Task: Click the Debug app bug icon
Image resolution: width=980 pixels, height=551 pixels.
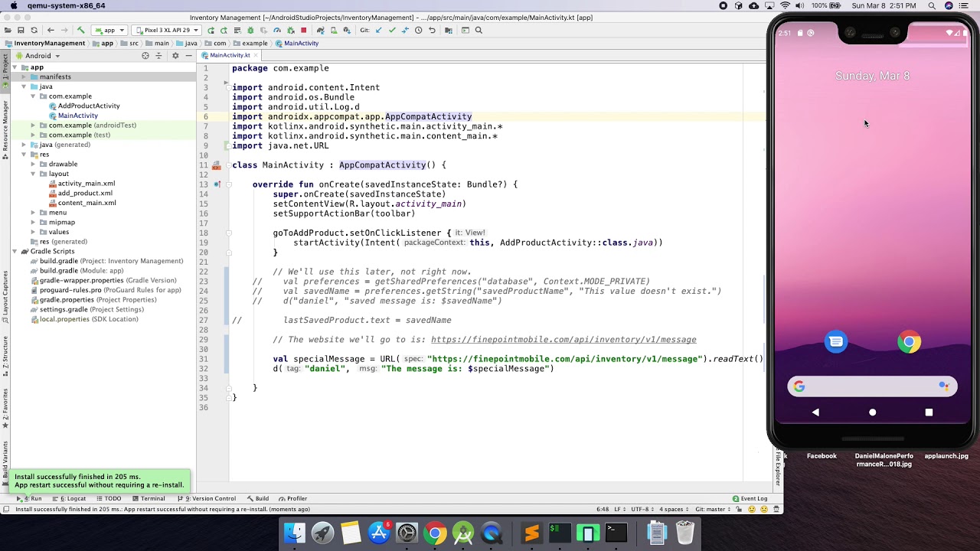Action: (x=250, y=31)
